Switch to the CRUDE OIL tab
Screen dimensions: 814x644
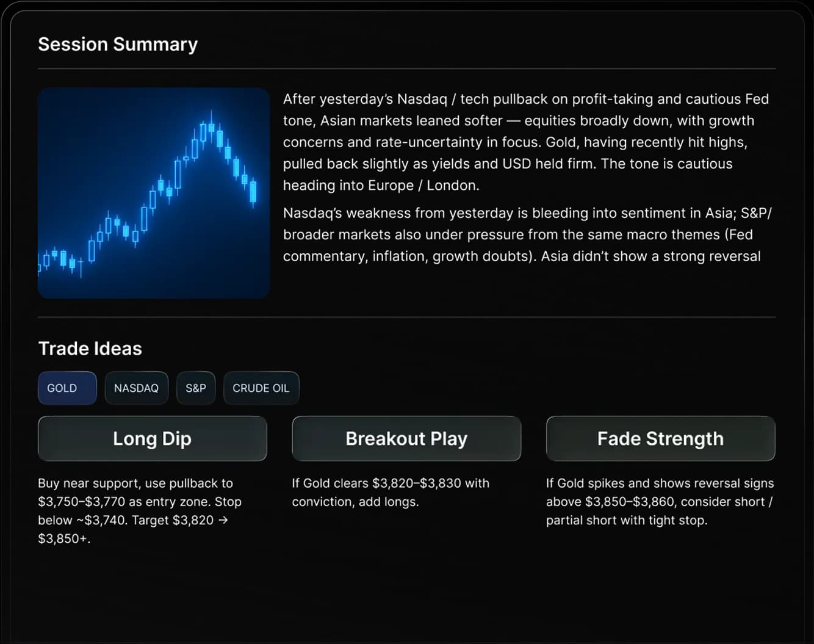point(261,388)
